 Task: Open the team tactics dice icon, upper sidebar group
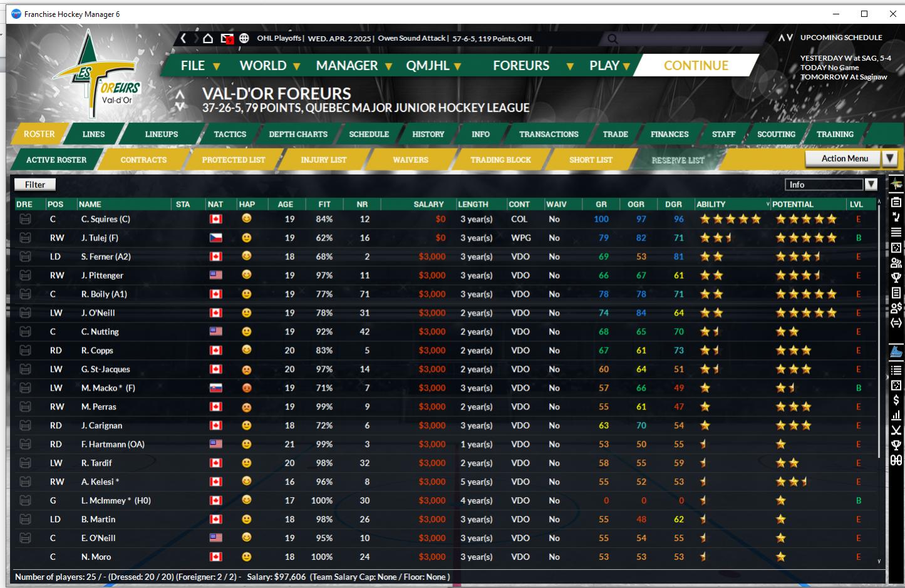pos(896,247)
